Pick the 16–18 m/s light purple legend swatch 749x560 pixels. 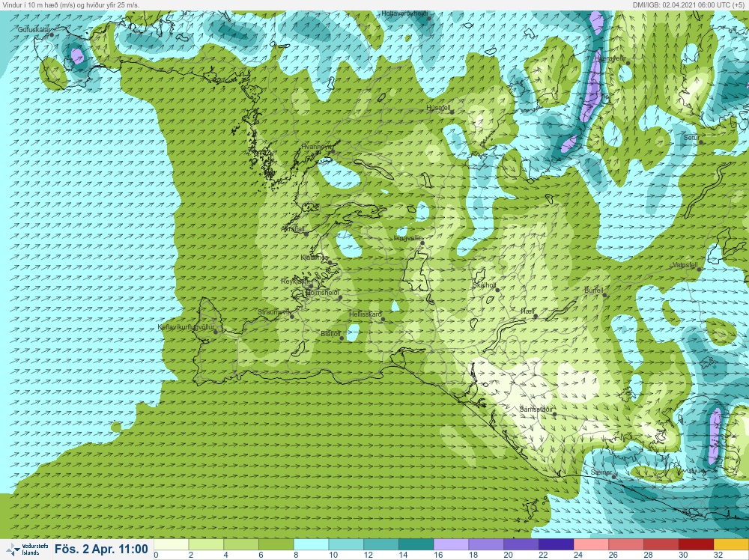click(x=451, y=545)
